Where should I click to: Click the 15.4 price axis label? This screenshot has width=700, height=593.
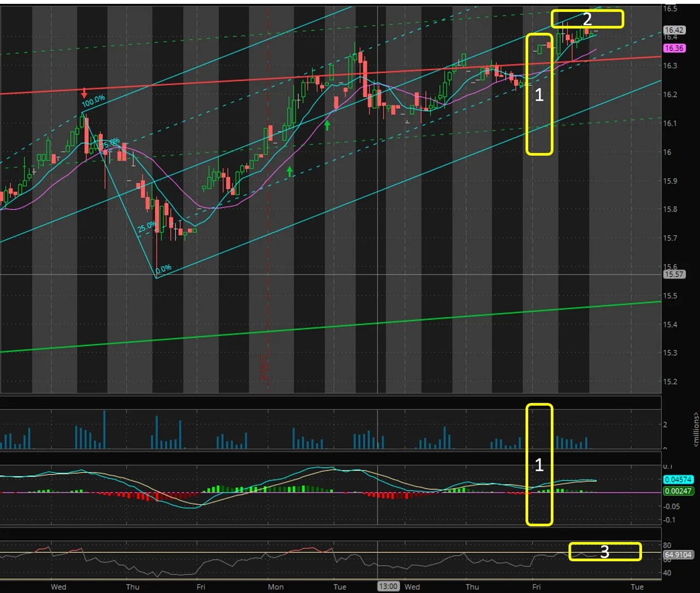(x=670, y=325)
